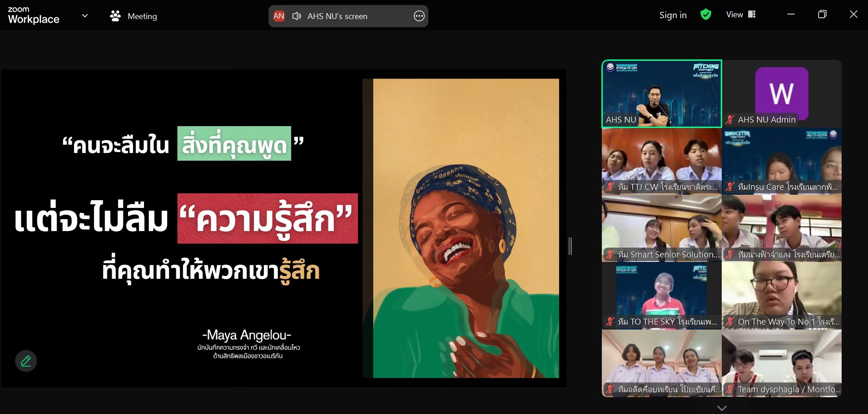Click the AHS NU's screen sharing label
This screenshot has height=414, width=868.
[337, 16]
